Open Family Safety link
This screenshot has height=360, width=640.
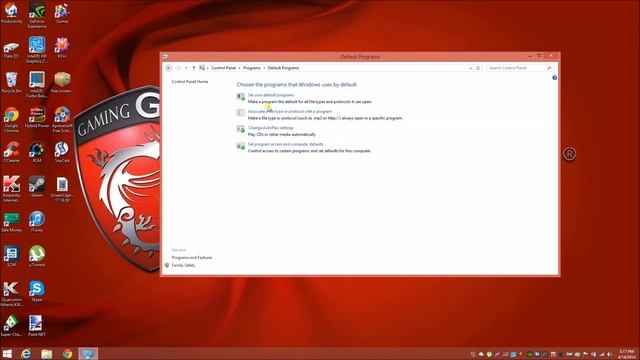183,265
